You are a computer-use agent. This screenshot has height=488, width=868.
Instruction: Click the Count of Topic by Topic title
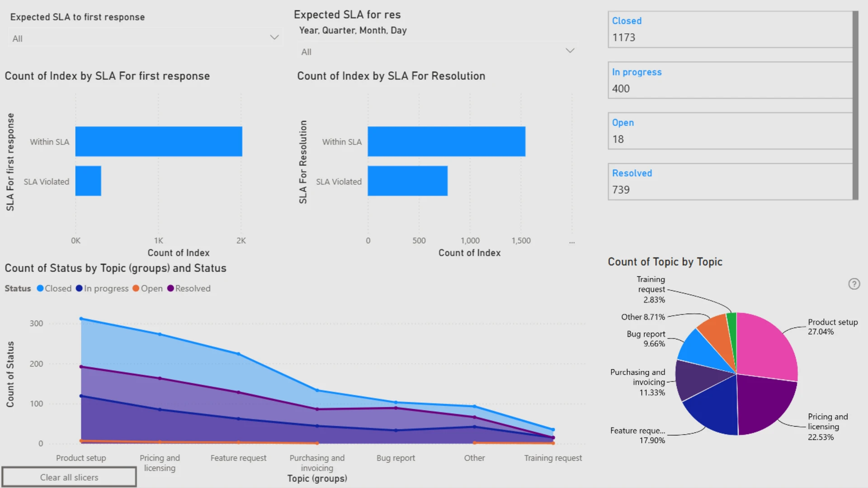click(665, 262)
